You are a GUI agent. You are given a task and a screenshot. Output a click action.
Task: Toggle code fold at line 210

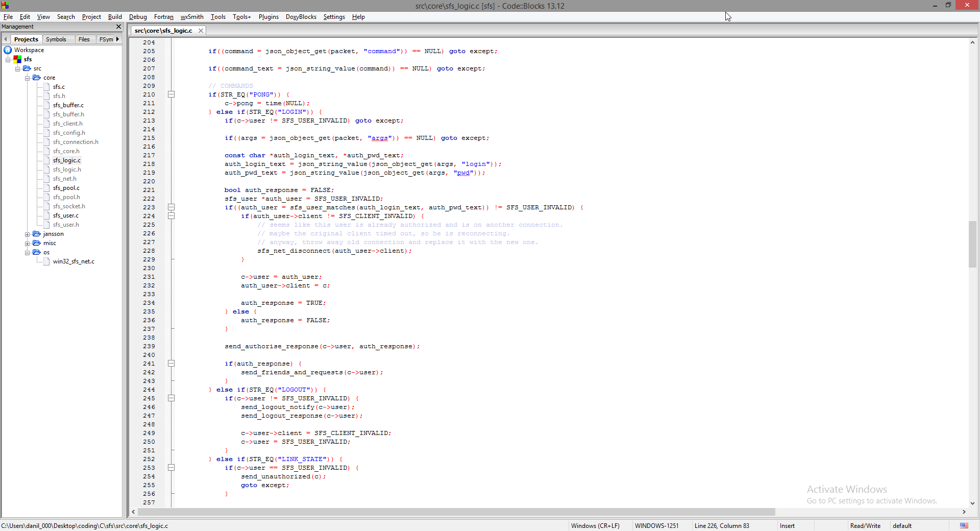[171, 94]
